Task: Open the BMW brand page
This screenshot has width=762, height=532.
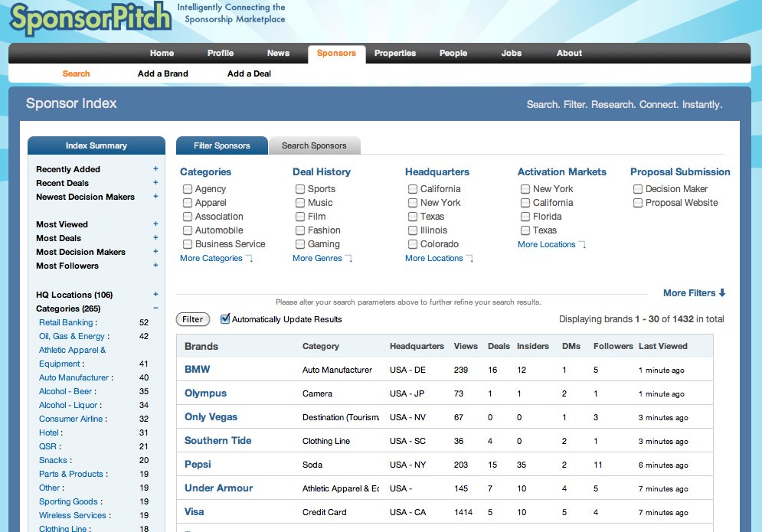Action: [x=198, y=369]
